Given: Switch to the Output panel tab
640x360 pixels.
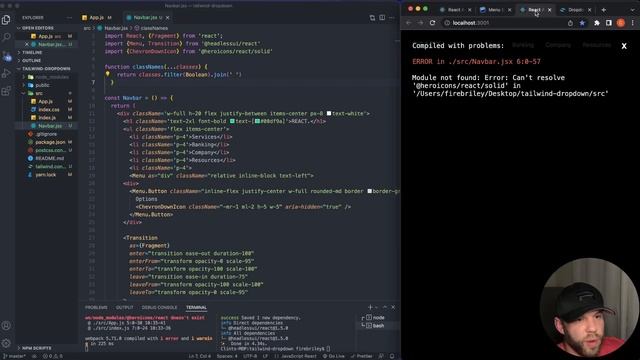Looking at the screenshot, I should (124, 307).
